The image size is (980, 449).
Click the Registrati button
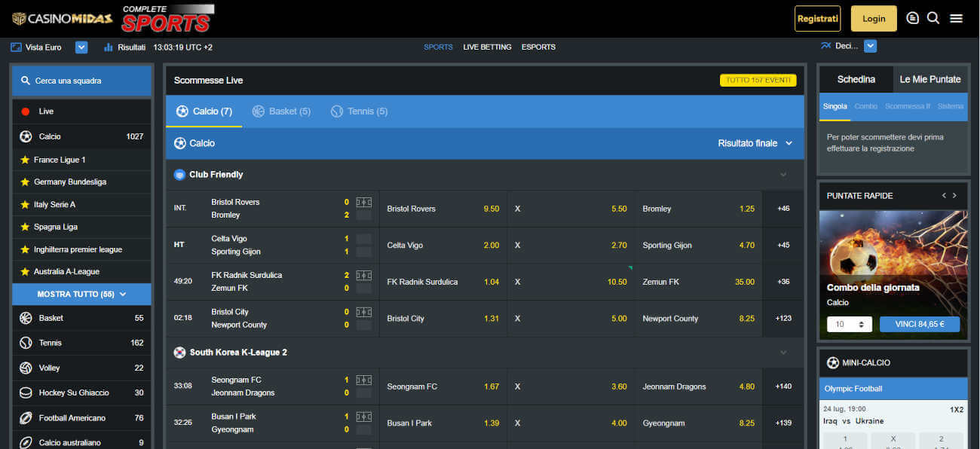tap(817, 18)
